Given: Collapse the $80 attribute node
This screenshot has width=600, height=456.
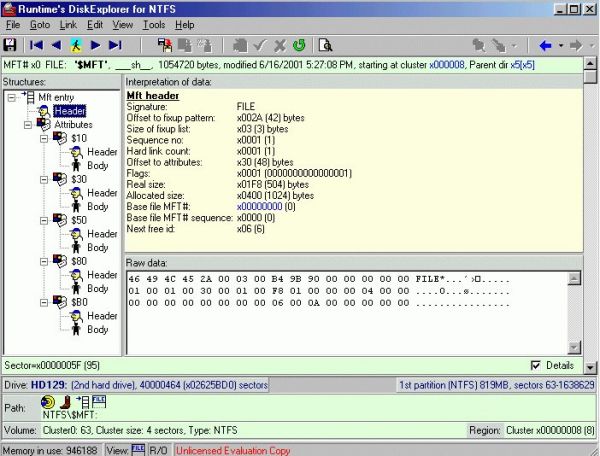Looking at the screenshot, I should (x=45, y=261).
